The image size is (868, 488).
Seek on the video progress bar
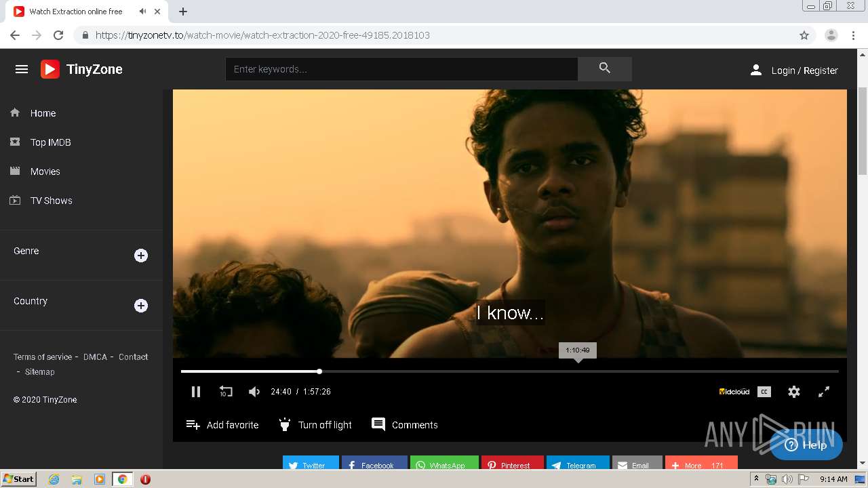tap(510, 371)
